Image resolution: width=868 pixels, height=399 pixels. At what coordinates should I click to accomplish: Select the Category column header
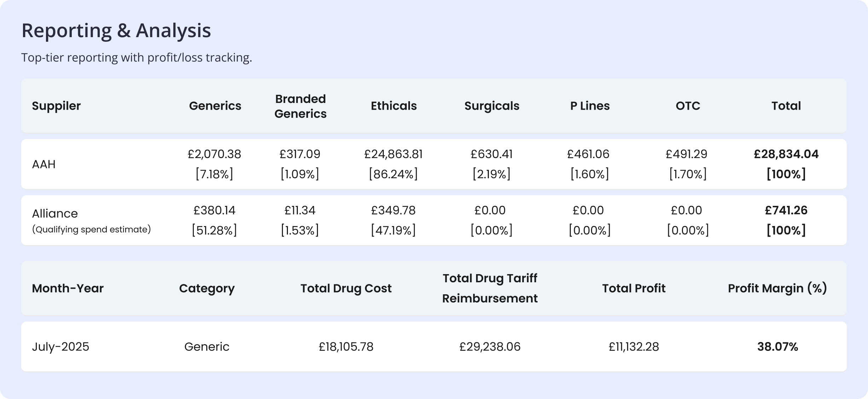pyautogui.click(x=207, y=288)
